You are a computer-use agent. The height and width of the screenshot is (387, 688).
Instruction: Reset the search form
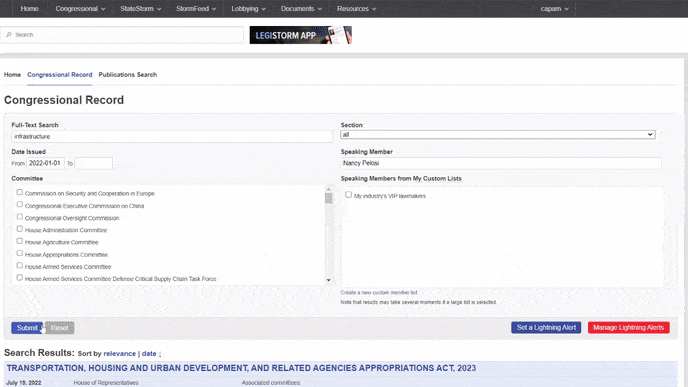[x=59, y=328]
